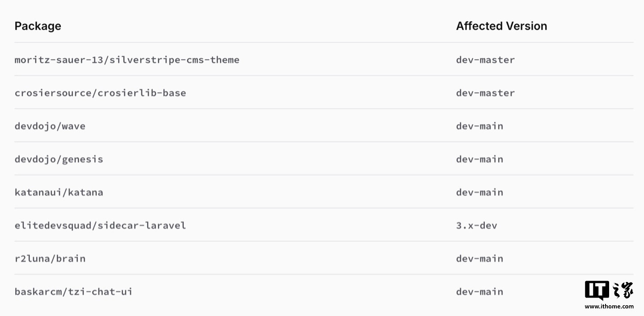Image resolution: width=644 pixels, height=316 pixels.
Task: Click the www.ithome.com watermark text
Action: coord(609,307)
